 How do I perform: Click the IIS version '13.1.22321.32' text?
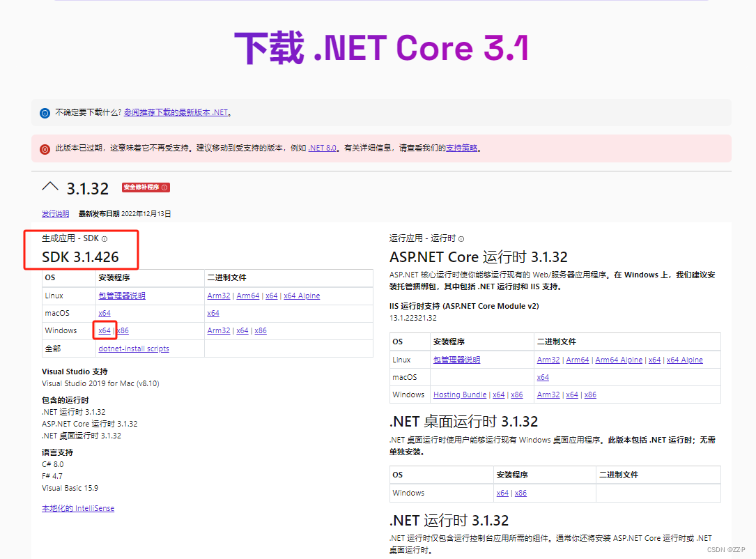tap(413, 318)
